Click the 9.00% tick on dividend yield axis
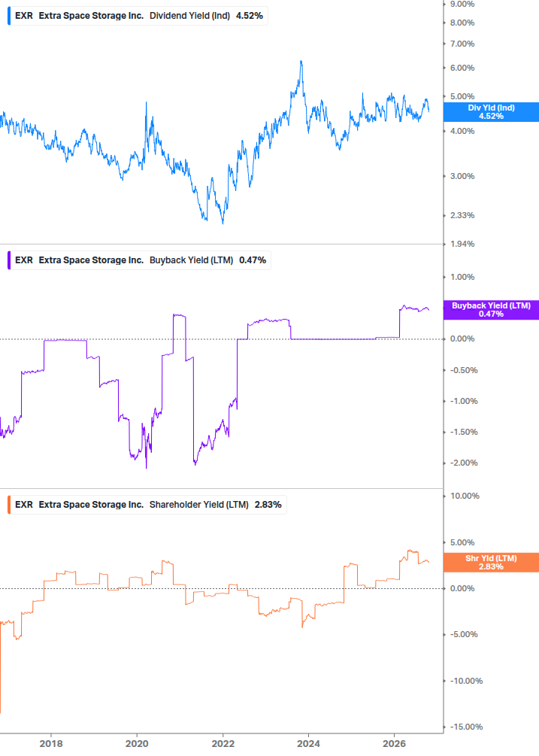Screen dimensions: 539x756 click(x=462, y=4)
